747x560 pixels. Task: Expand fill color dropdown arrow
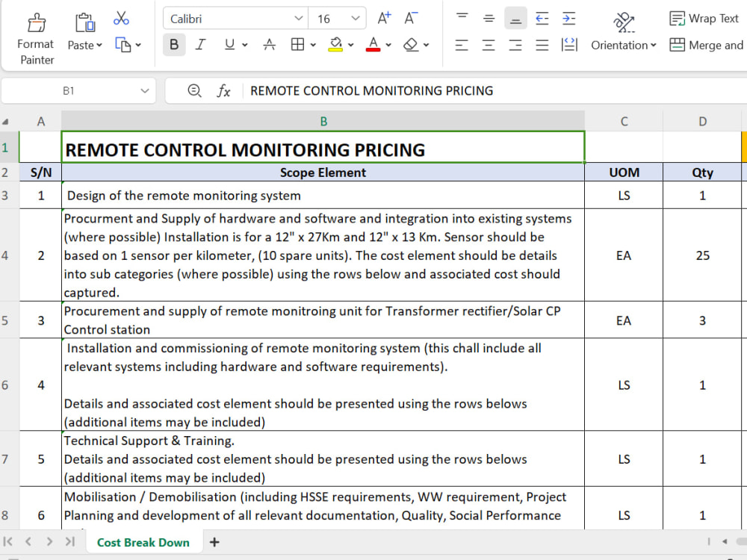(351, 46)
